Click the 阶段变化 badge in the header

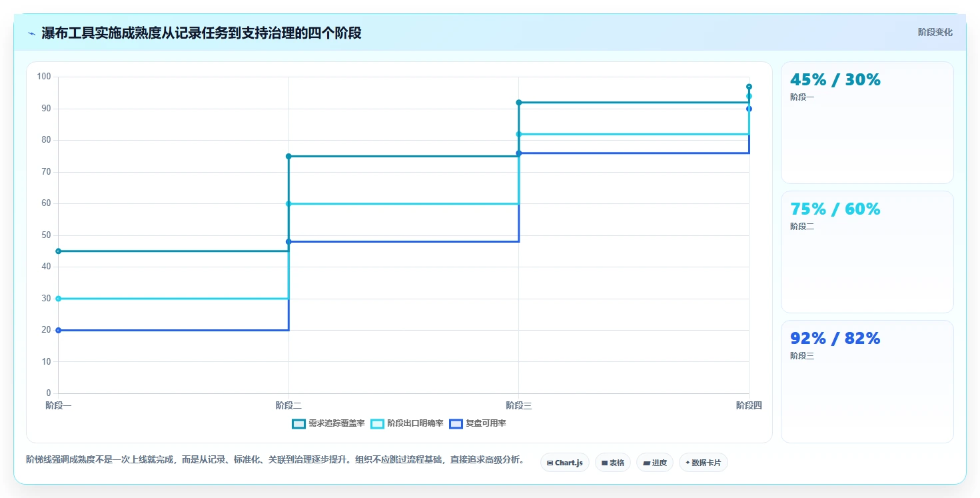(935, 32)
